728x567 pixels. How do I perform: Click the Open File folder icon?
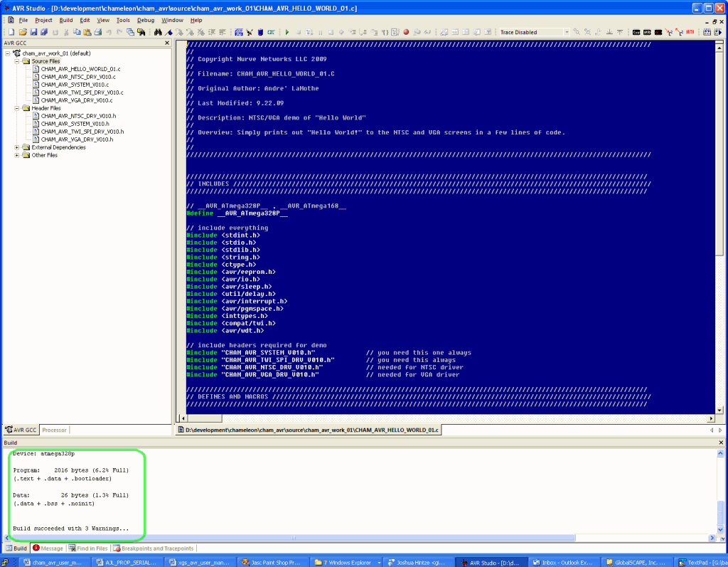(x=23, y=32)
